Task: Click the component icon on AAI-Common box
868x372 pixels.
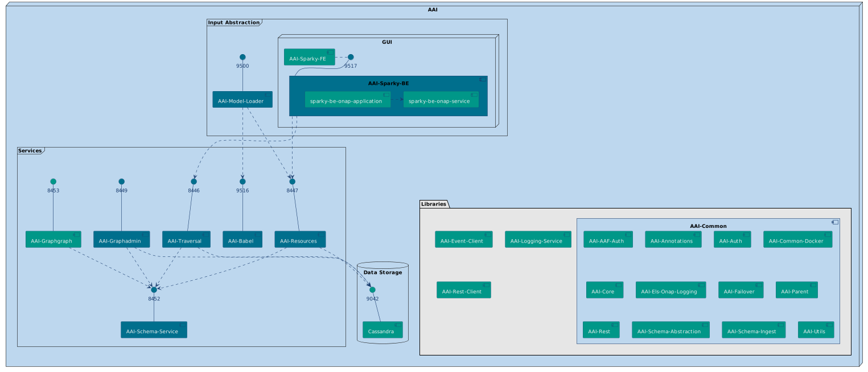Action: click(834, 223)
